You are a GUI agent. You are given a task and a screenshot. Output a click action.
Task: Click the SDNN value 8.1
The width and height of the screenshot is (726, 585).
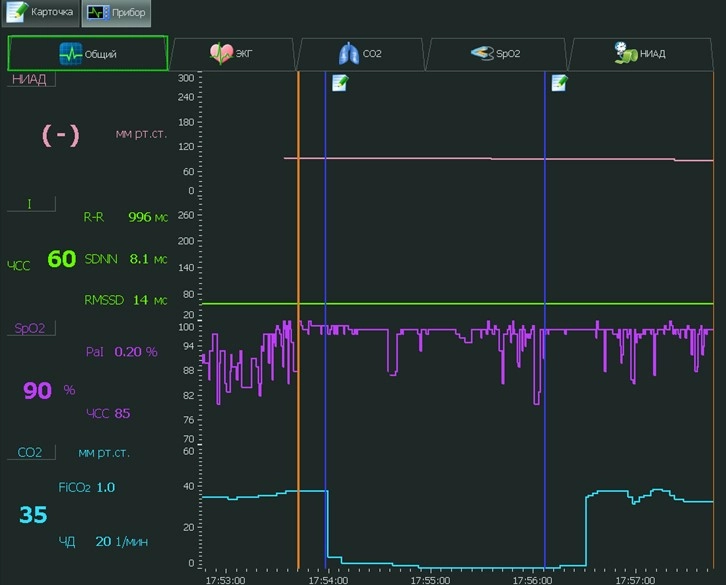(139, 258)
